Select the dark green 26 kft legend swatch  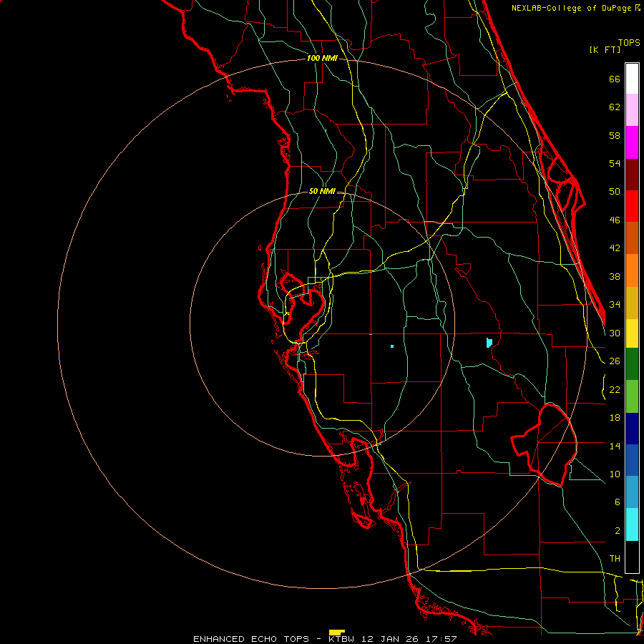pyautogui.click(x=632, y=364)
